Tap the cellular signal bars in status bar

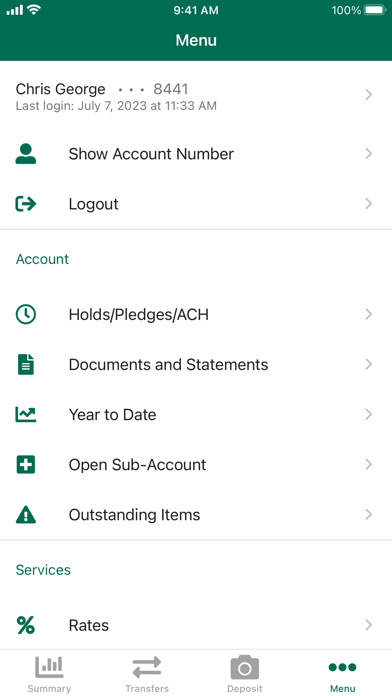15,10
